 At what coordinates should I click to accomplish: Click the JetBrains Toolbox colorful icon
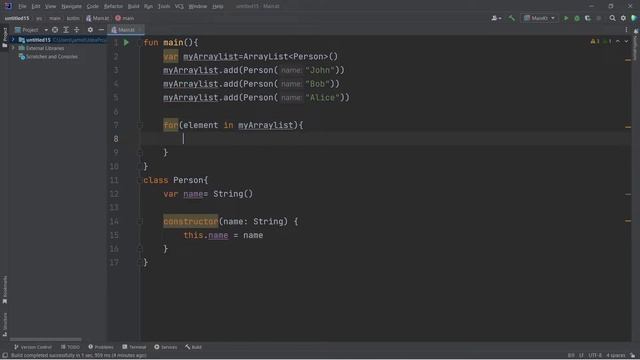(x=634, y=18)
